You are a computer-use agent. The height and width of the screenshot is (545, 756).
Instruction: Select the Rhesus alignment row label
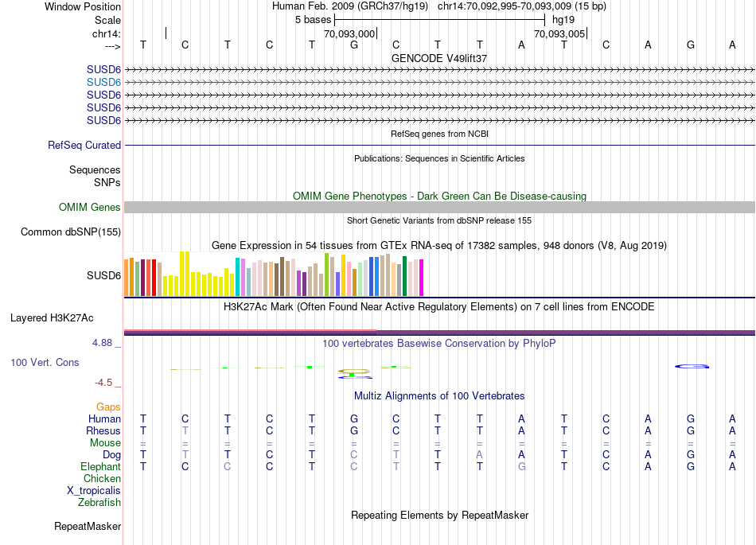pos(103,430)
